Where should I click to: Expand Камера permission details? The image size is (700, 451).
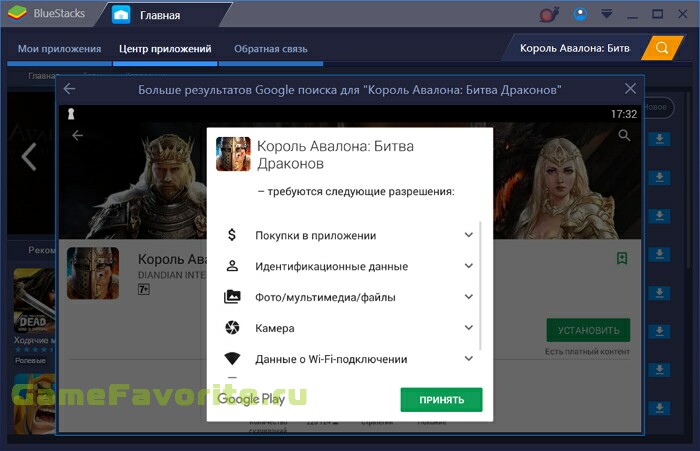tap(468, 327)
